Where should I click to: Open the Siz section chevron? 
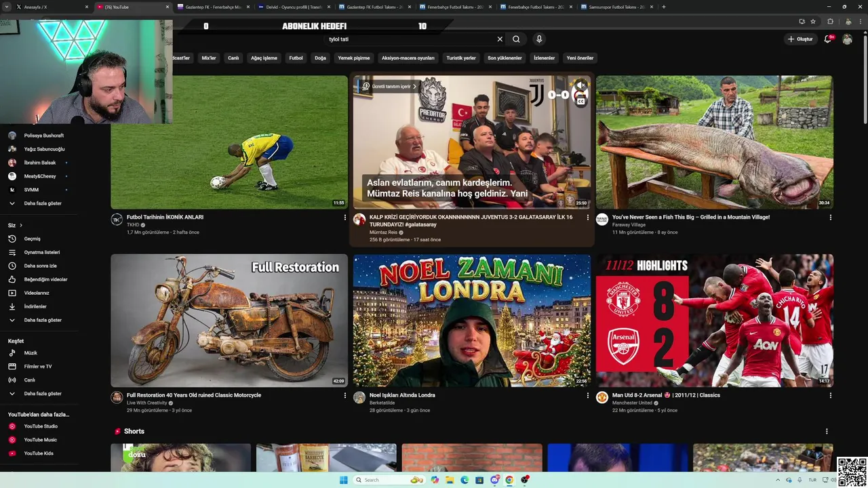point(21,225)
